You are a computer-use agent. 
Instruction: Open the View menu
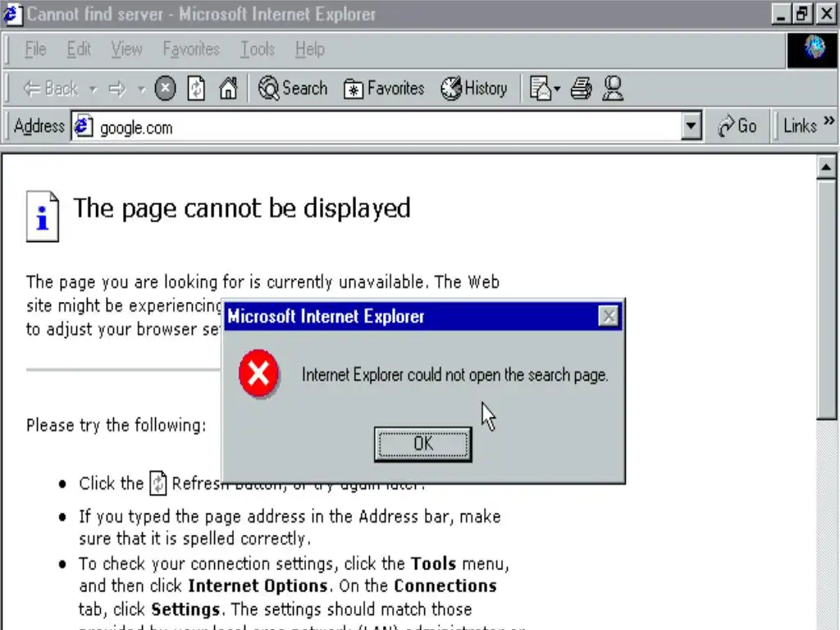click(126, 49)
